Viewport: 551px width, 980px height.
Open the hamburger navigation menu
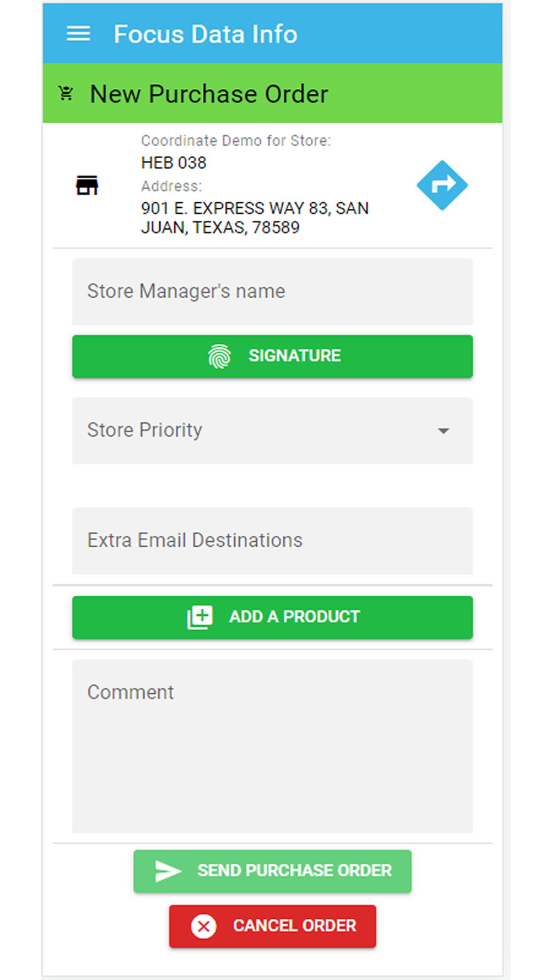tap(78, 34)
